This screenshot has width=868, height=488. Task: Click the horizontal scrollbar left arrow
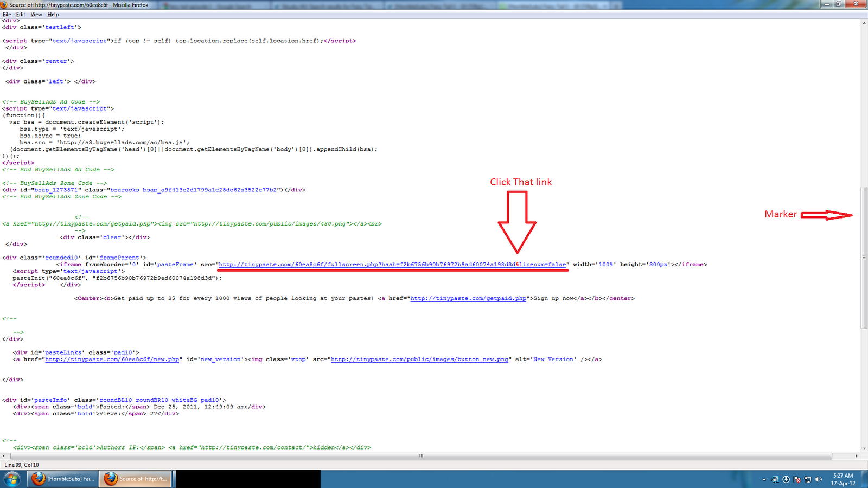click(4, 456)
